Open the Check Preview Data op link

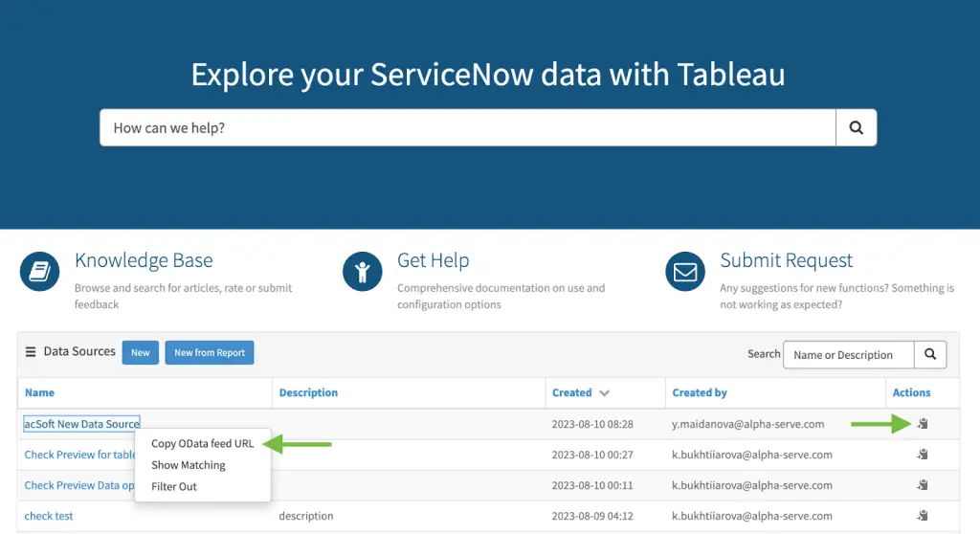[x=78, y=485]
